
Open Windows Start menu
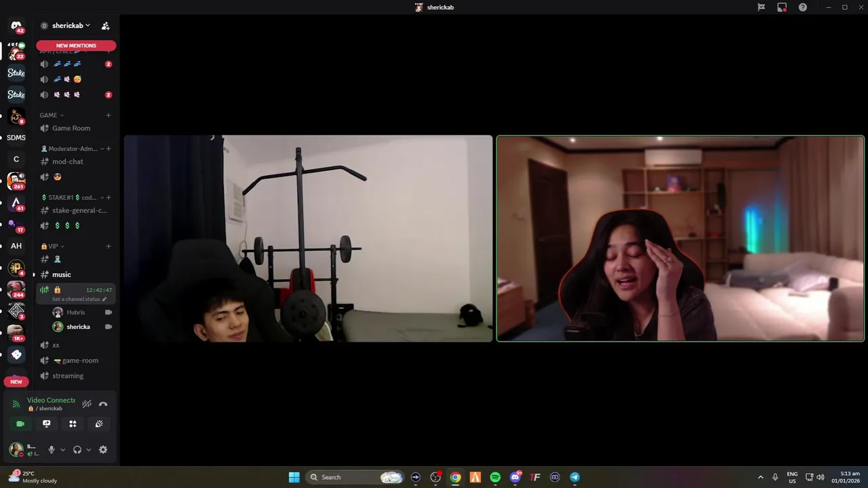[294, 477]
